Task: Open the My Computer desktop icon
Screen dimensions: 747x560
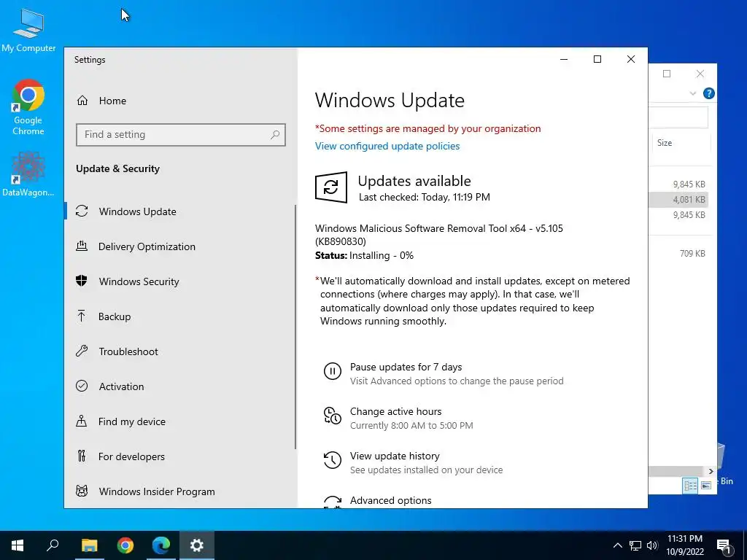Action: 28,31
